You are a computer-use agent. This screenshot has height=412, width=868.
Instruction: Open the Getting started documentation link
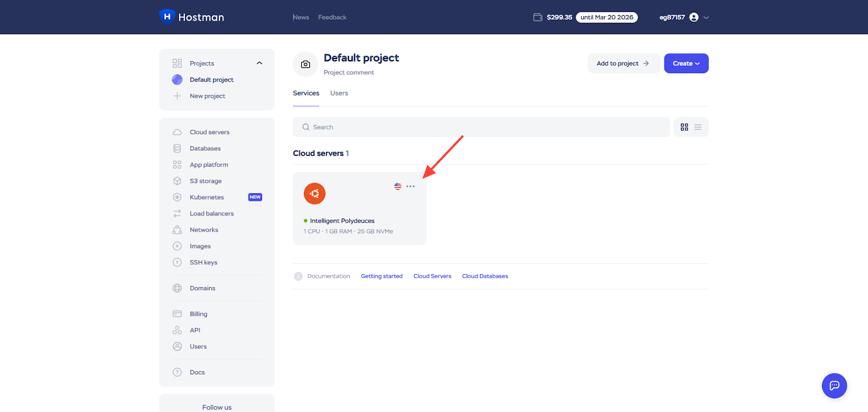pyautogui.click(x=382, y=276)
